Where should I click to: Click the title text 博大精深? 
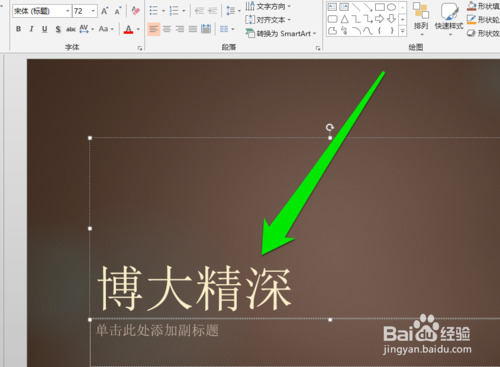[195, 289]
